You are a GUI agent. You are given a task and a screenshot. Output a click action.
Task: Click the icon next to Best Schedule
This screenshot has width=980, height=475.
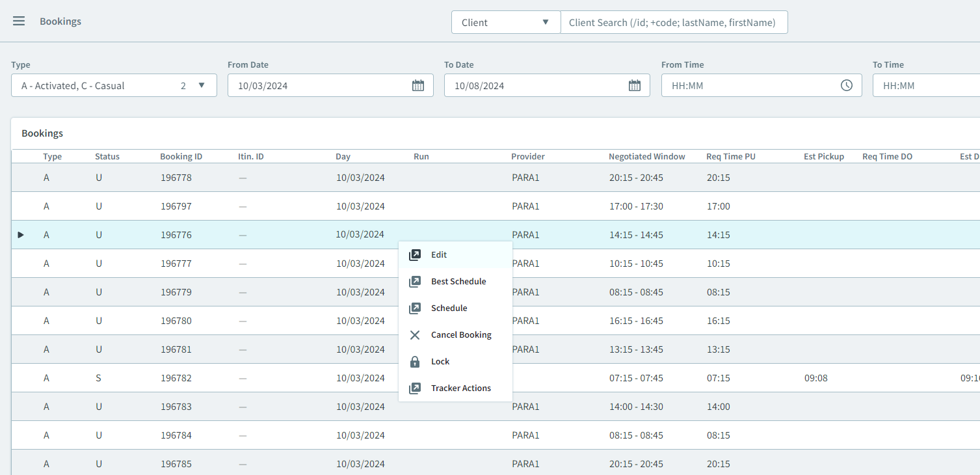[415, 282]
